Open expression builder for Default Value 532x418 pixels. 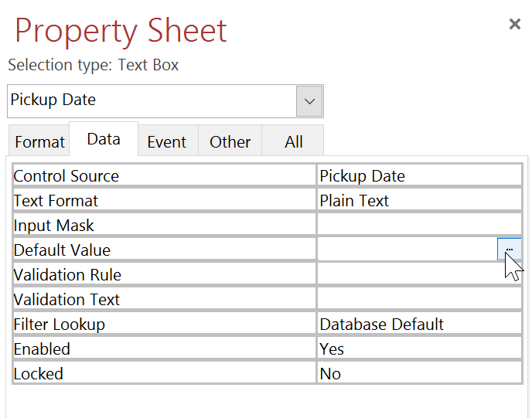509,250
